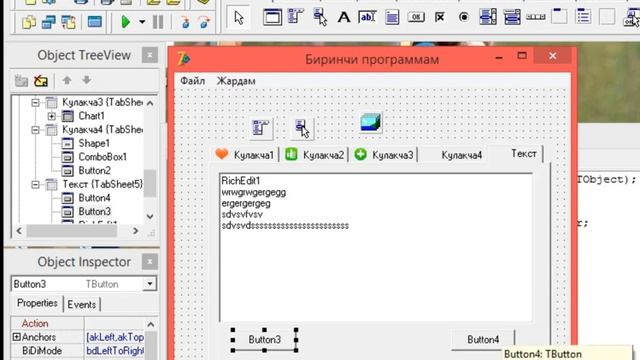Click Button3 on the form
Image resolution: width=640 pixels, height=360 pixels.
264,340
